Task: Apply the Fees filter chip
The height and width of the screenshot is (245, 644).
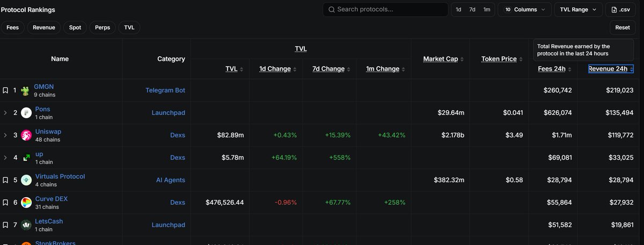Action: tap(12, 27)
